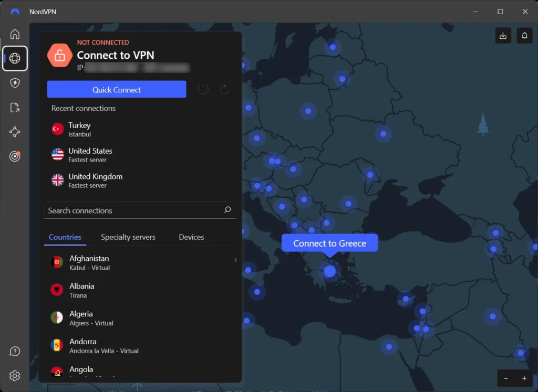Click the NOT CONNECTED status text
The width and height of the screenshot is (538, 392).
pyautogui.click(x=103, y=43)
